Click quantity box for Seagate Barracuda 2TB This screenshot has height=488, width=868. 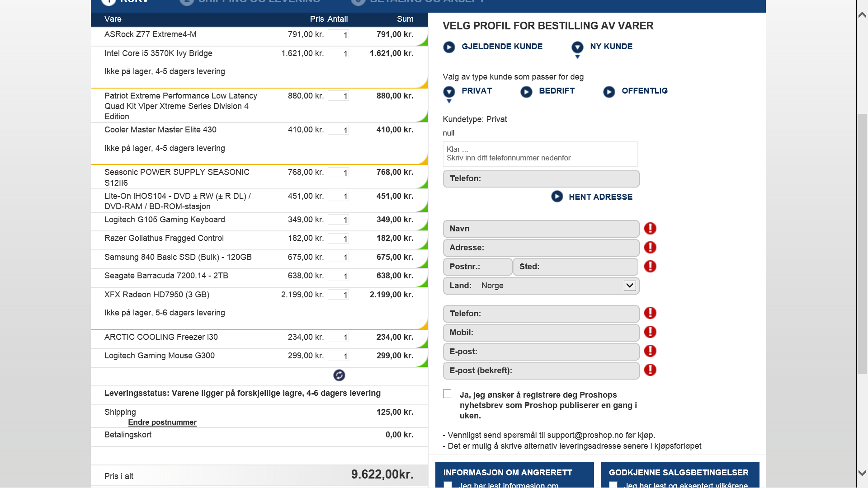[x=338, y=276]
